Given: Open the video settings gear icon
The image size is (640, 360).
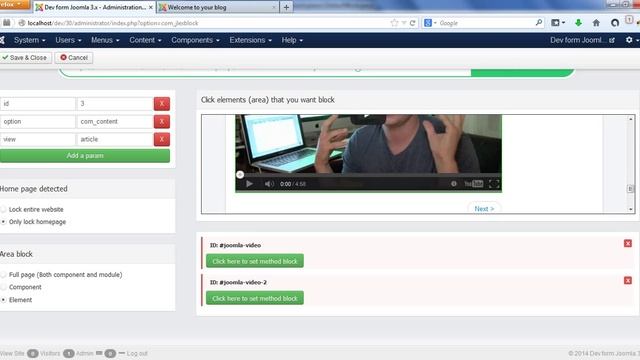Looking at the screenshot, I should (454, 184).
